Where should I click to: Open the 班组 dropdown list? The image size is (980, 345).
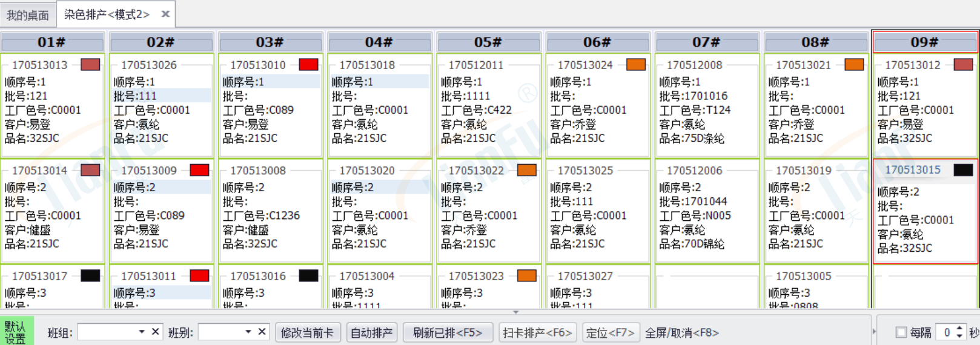pyautogui.click(x=142, y=332)
